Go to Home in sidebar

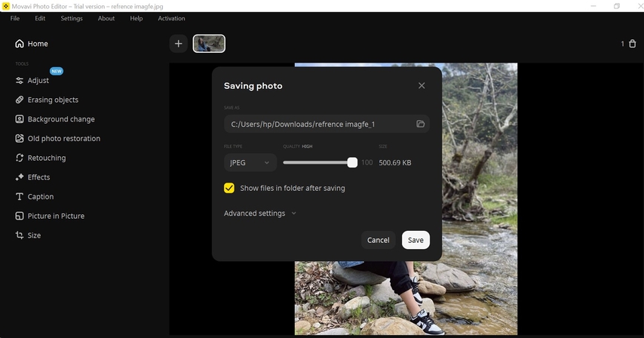coord(32,44)
